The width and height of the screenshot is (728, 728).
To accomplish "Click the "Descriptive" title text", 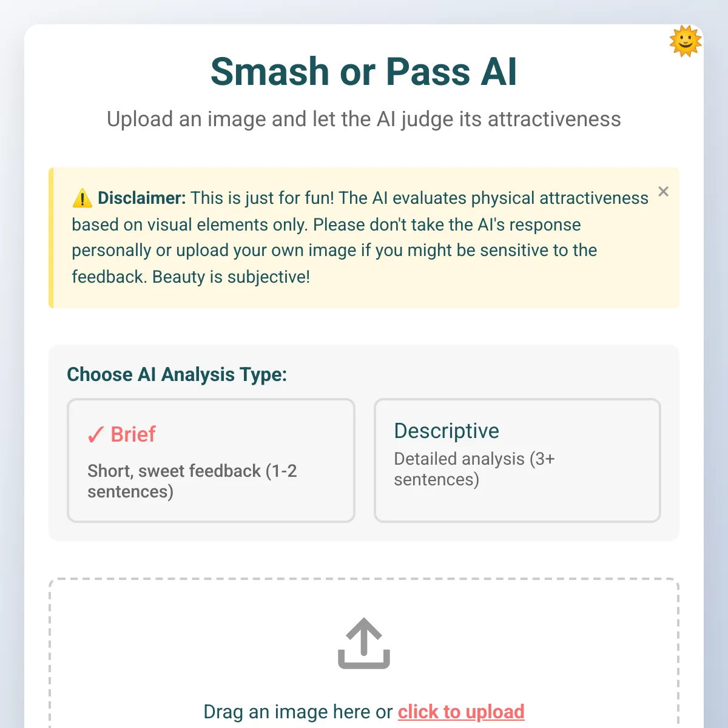I will pyautogui.click(x=447, y=431).
